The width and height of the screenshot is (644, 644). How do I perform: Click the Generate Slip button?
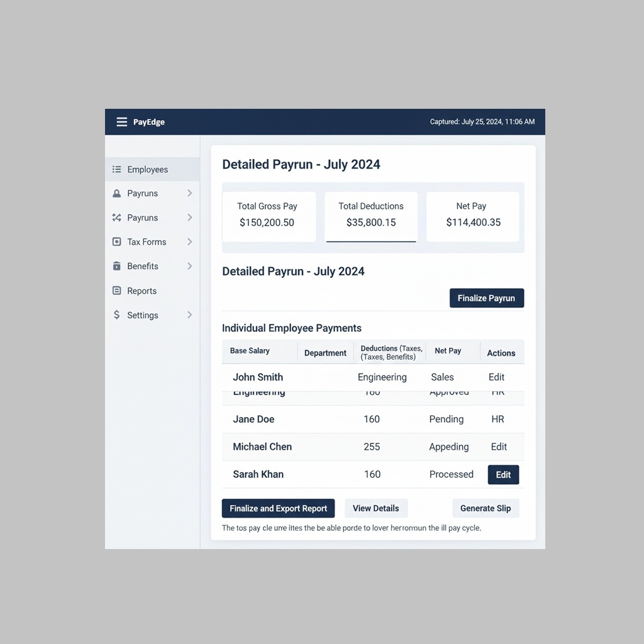[x=486, y=508]
